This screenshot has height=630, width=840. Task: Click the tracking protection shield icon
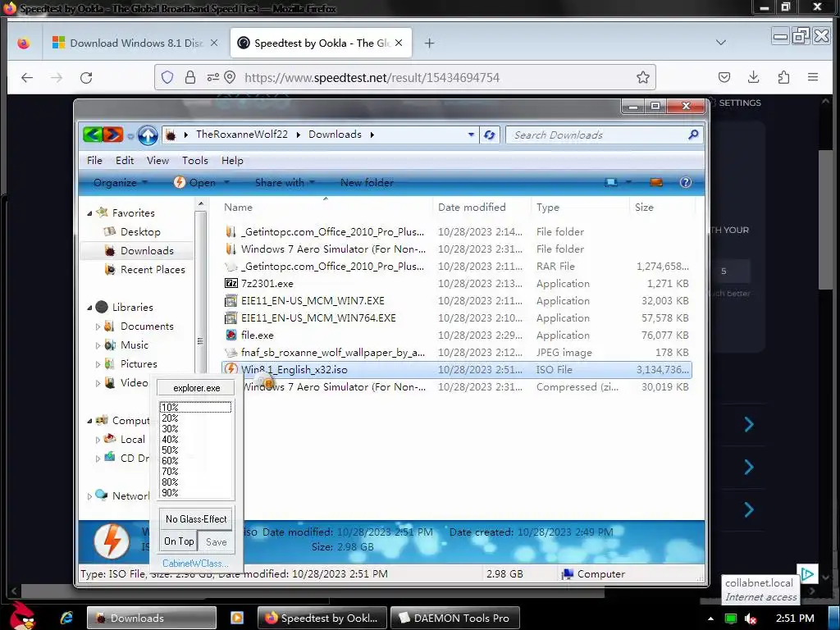tap(167, 78)
